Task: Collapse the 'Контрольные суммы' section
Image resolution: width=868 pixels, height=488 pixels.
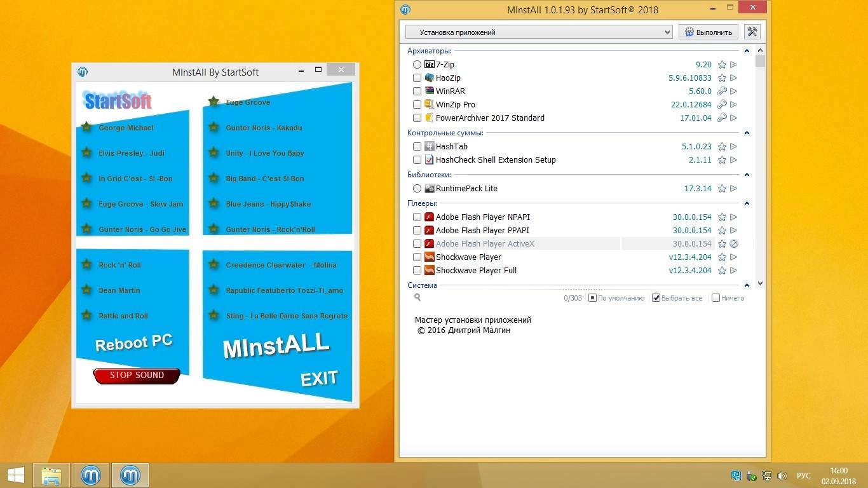Action: [x=747, y=133]
